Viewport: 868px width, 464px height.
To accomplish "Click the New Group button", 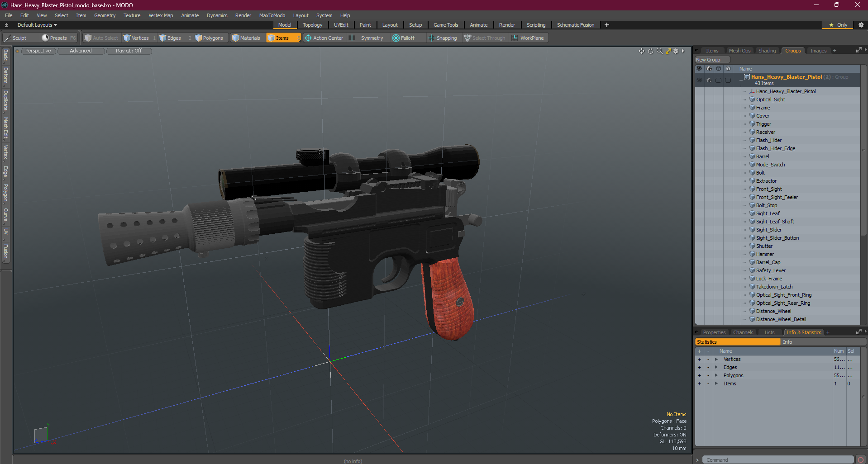I will point(712,60).
